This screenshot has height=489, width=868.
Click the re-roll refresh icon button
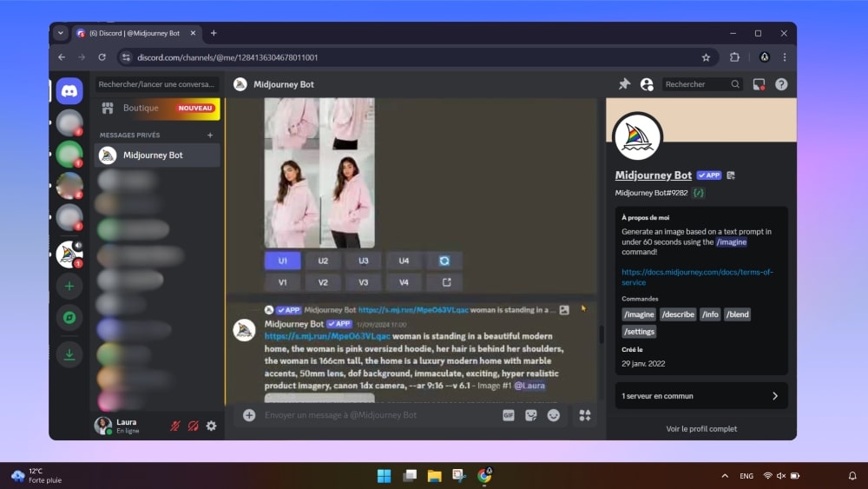444,261
